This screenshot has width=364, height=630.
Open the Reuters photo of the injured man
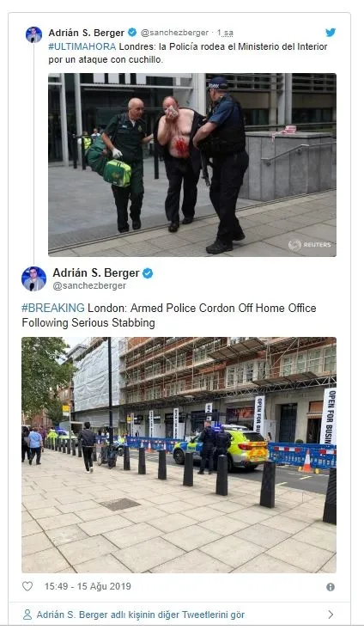(192, 165)
